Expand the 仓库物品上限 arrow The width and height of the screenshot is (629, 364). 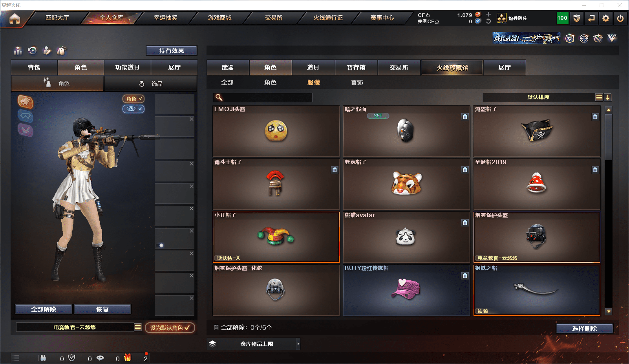[x=298, y=344]
